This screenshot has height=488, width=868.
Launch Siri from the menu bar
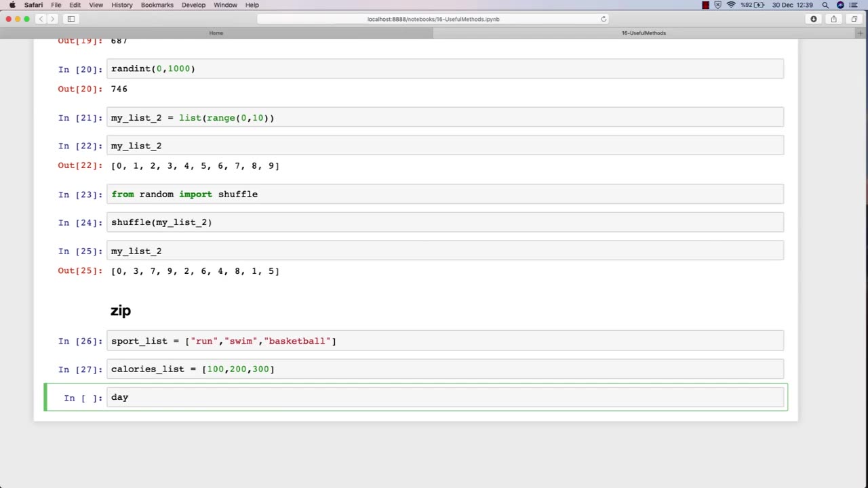tap(840, 5)
